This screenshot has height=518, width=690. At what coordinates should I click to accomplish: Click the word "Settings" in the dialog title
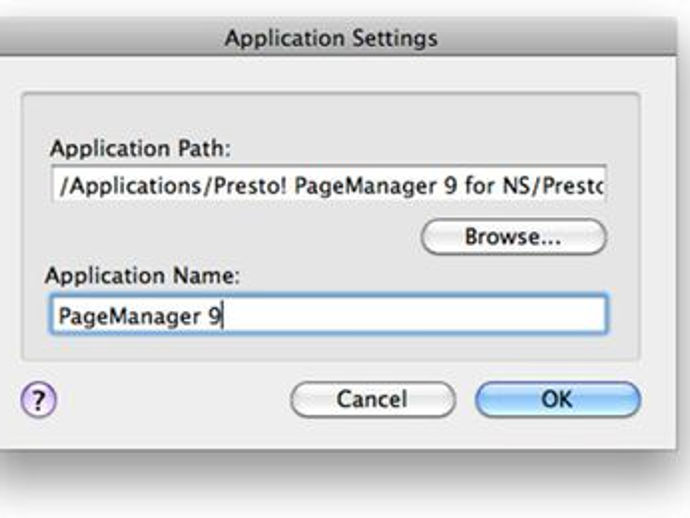[x=395, y=39]
